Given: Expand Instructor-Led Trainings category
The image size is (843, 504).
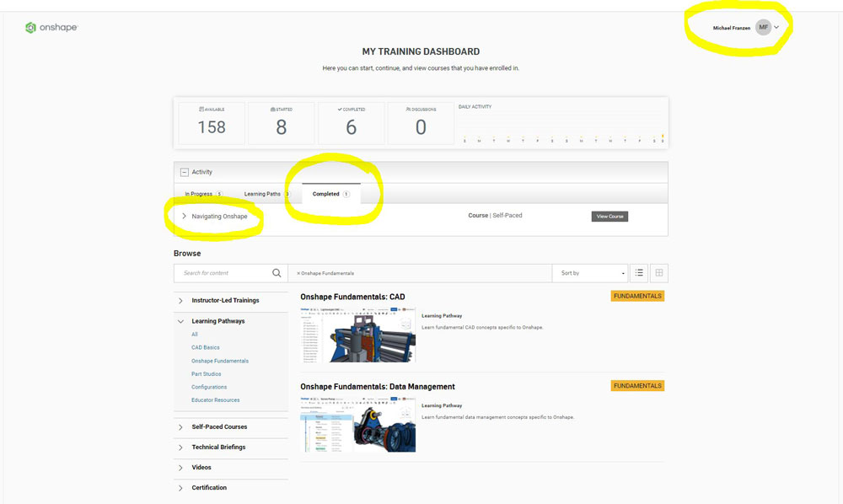Looking at the screenshot, I should 180,301.
